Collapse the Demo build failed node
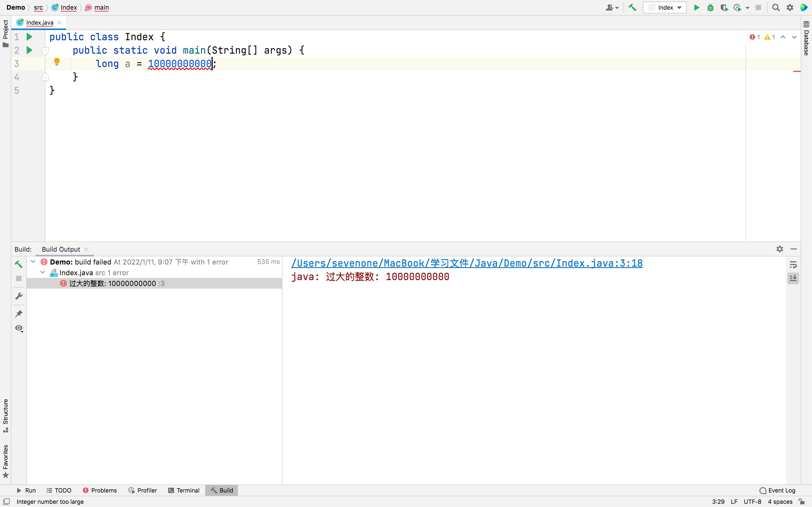The width and height of the screenshot is (812, 507). pos(33,262)
